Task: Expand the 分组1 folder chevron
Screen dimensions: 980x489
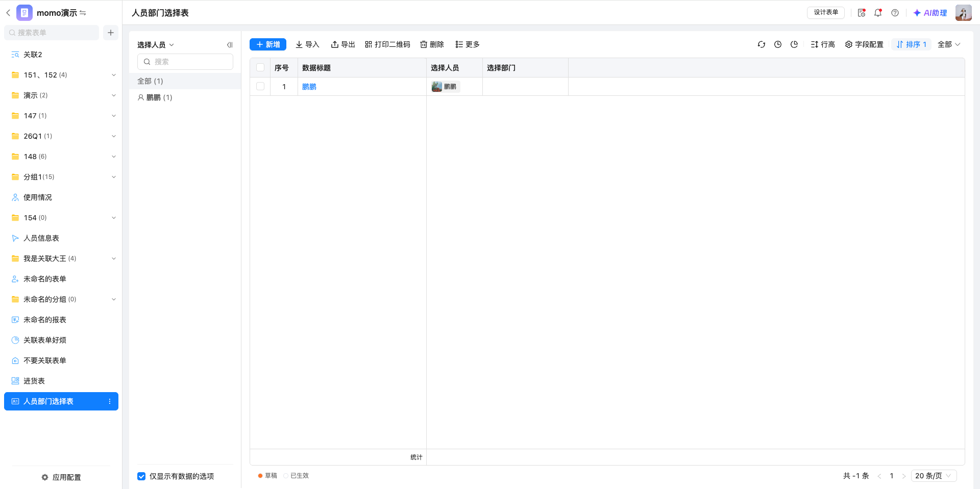Action: 114,177
